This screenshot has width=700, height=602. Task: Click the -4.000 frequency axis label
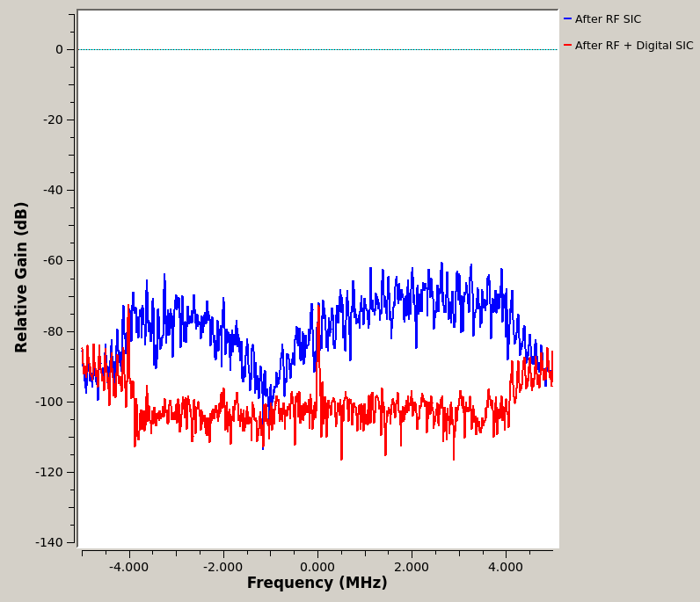(x=129, y=567)
